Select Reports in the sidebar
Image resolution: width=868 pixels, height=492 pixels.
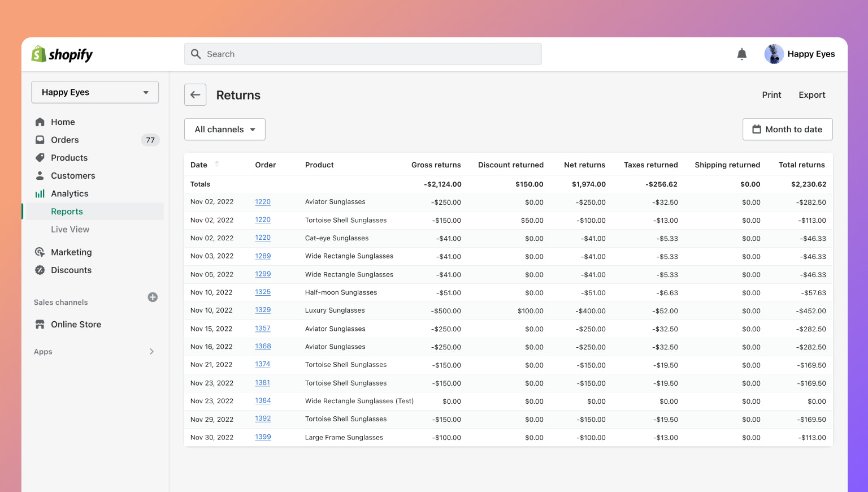click(x=67, y=211)
